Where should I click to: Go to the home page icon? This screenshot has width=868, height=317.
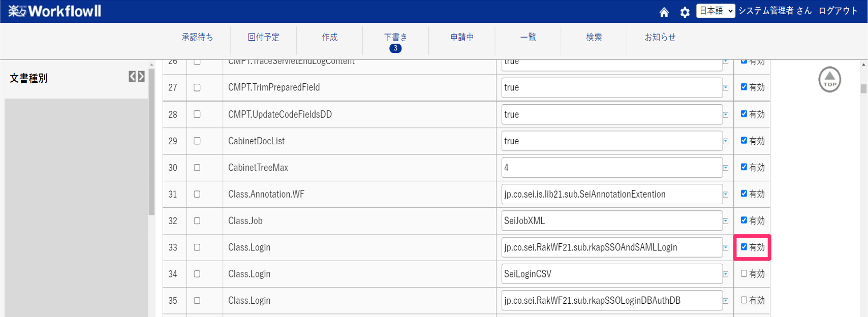[664, 12]
